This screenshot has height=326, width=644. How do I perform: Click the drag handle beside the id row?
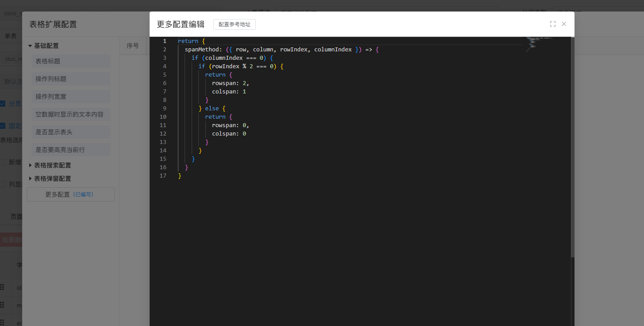2,287
